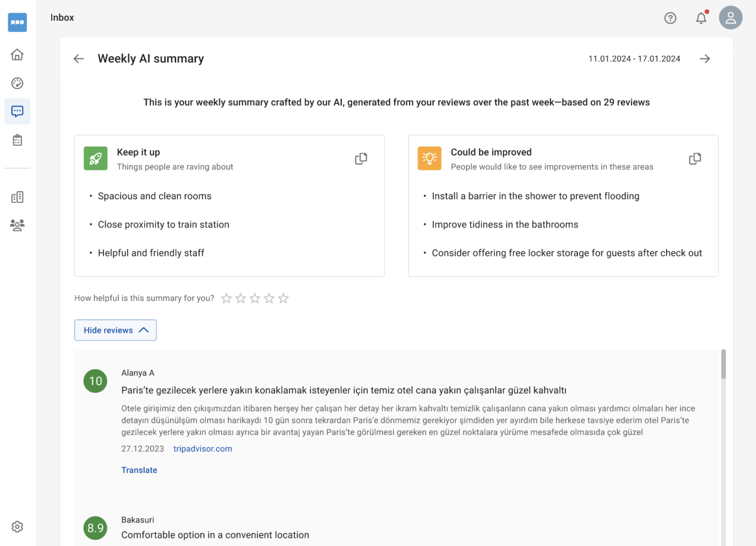Copy the 'Keep it up' summary list
Screen dimensions: 756x546
click(361, 158)
